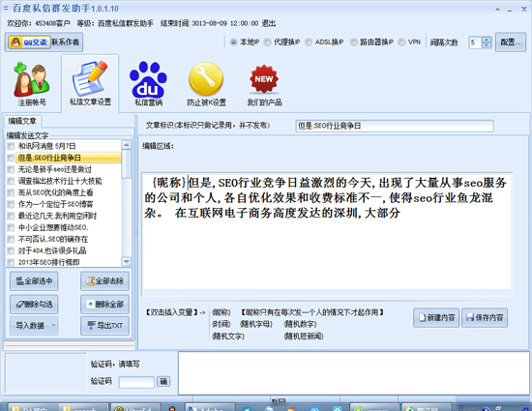Select the 本地IP radio button
Screen dimensions: 532x411
click(x=233, y=42)
